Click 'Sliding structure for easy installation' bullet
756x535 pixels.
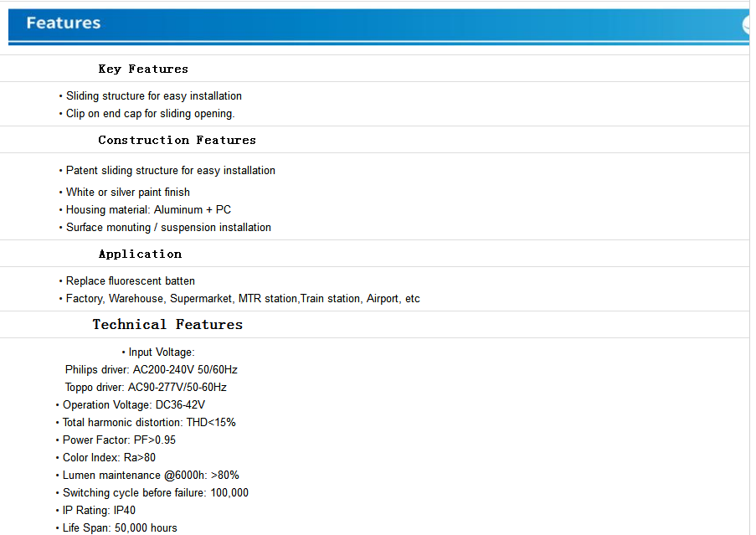[x=153, y=96]
